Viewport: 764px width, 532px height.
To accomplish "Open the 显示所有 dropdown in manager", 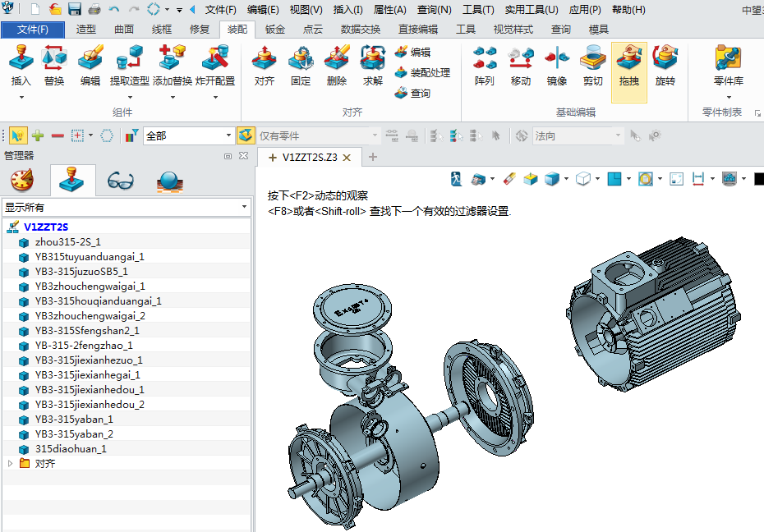I will click(126, 207).
